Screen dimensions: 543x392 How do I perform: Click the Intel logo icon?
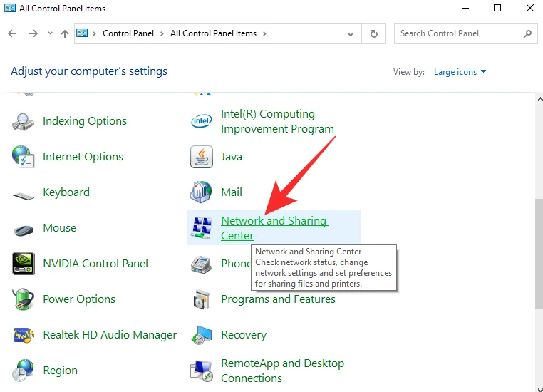202,121
